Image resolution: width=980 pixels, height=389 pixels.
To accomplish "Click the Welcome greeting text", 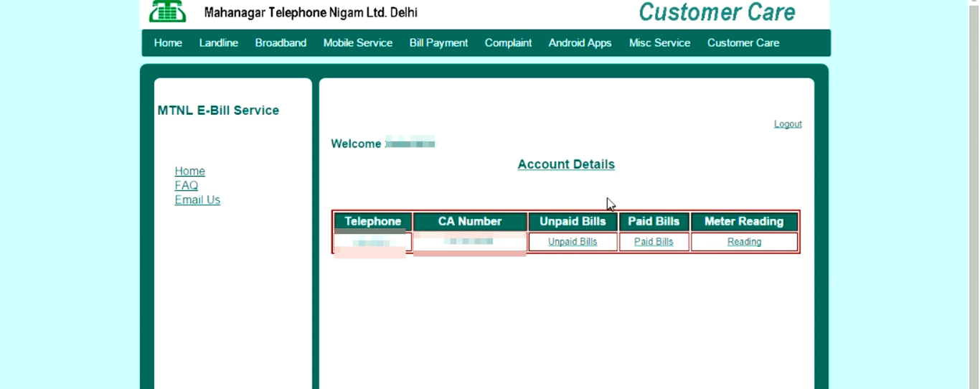I will point(356,144).
